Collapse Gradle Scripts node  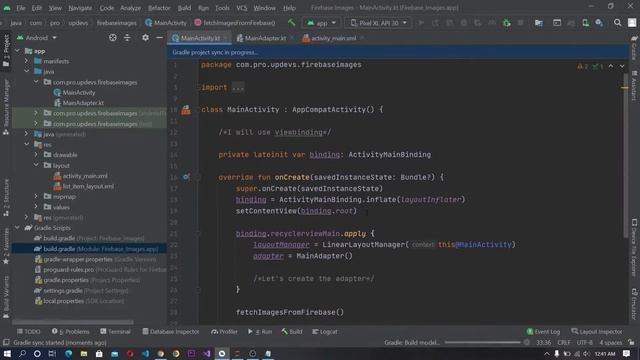pyautogui.click(x=18, y=228)
